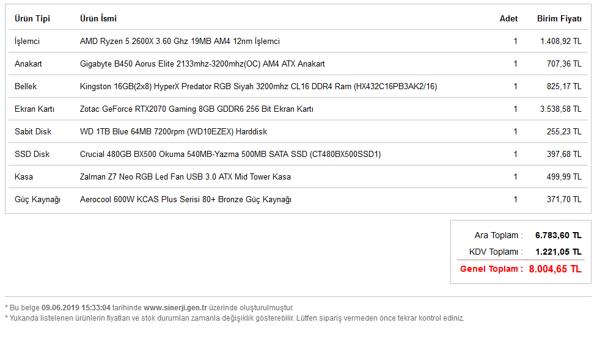
Task: Click the Zalman Z7 Neo product name
Action: 185,177
